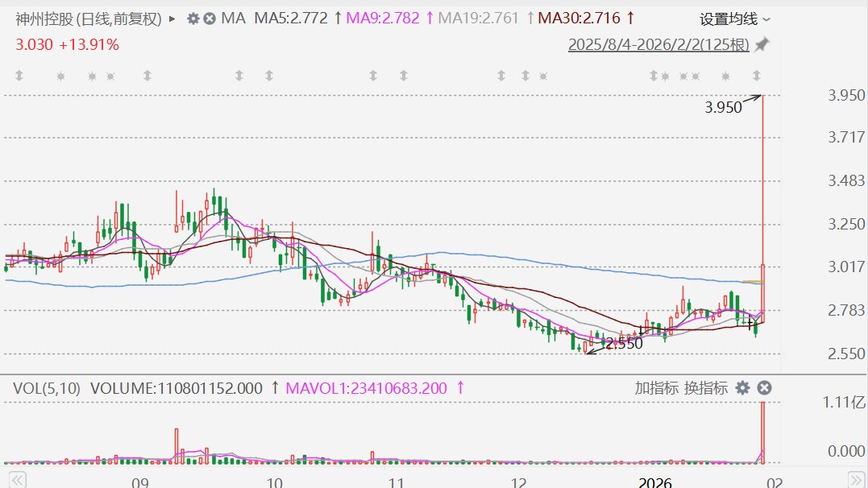Expand triangle next to 神州控股 (日线,前复权)

click(172, 18)
